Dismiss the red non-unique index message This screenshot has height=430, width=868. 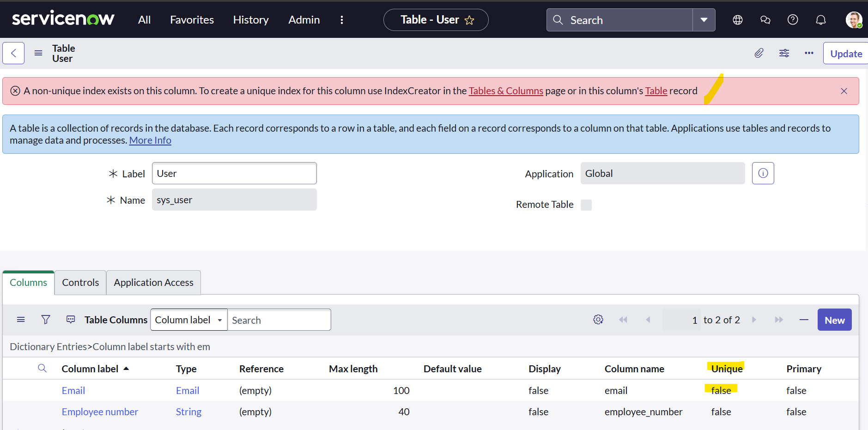tap(844, 91)
